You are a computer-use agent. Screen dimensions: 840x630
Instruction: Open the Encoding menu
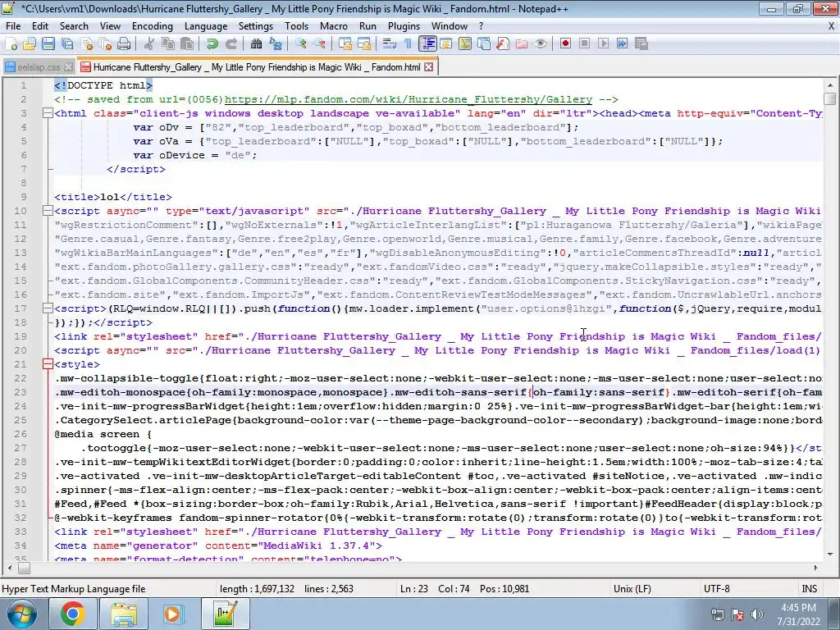tap(152, 26)
